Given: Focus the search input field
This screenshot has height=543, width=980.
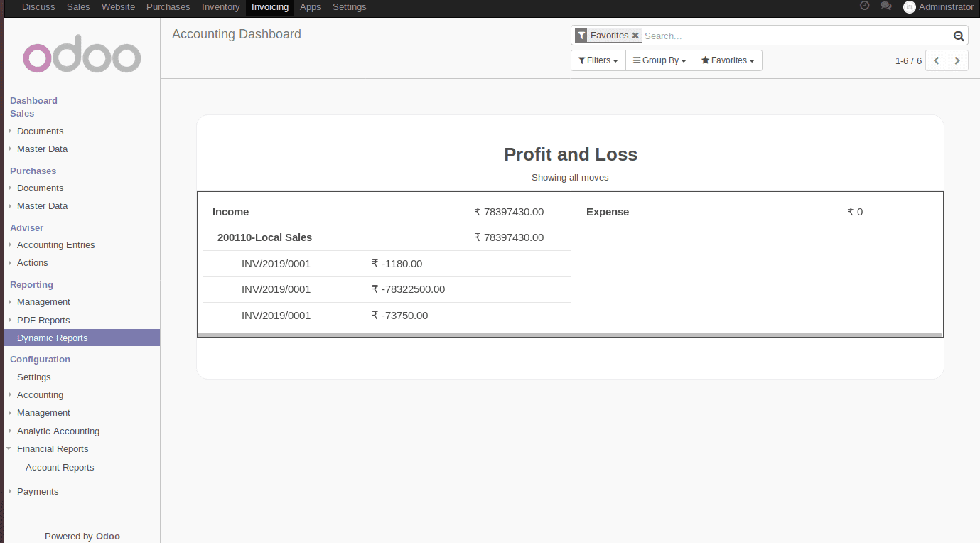Looking at the screenshot, I should [796, 36].
